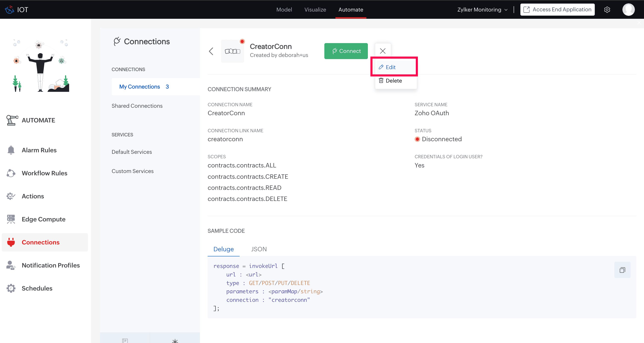Screen dimensions: 644x343
Task: Select Edit from the options menu
Action: 390,67
